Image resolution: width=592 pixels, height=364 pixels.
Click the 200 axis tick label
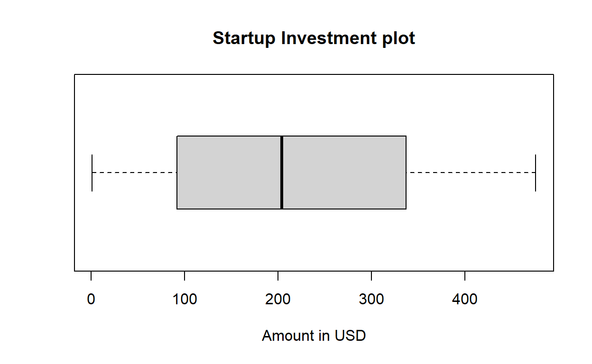tap(278, 299)
